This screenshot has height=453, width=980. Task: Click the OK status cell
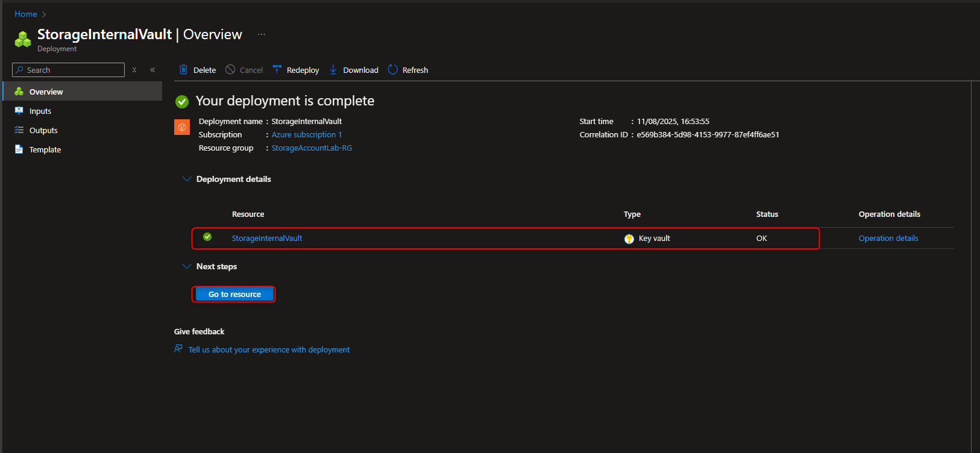(x=762, y=239)
